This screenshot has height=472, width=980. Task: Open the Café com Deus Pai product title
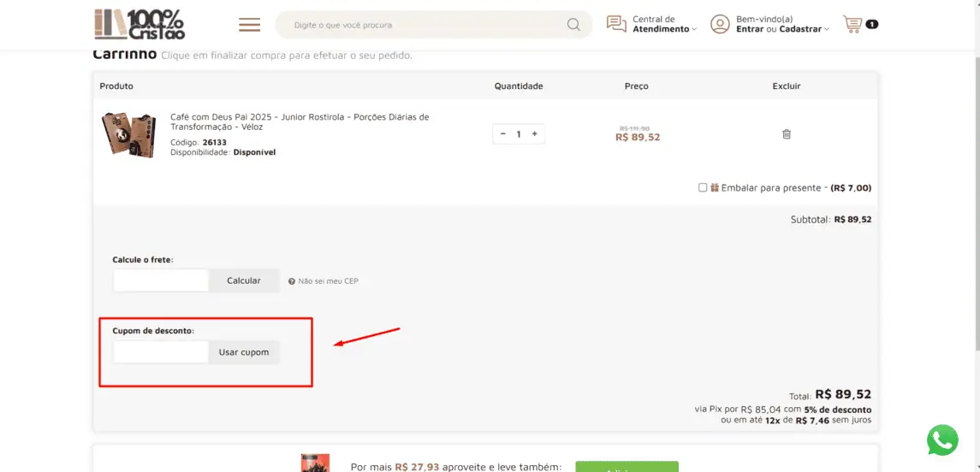[x=300, y=121]
